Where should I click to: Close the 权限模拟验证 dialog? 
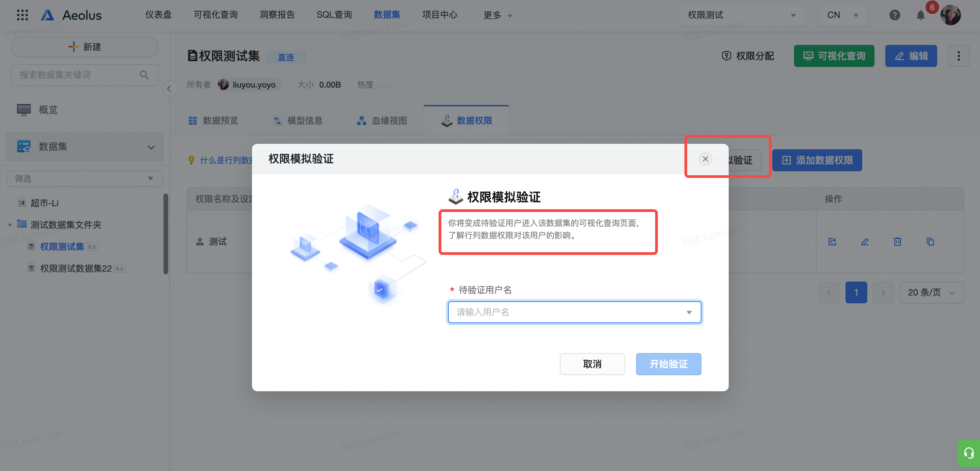(705, 159)
